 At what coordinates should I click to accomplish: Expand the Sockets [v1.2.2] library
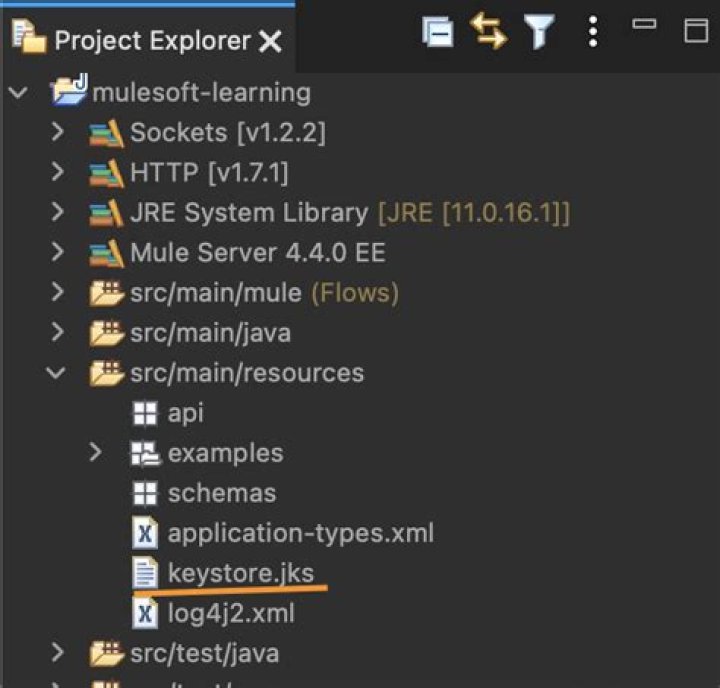click(x=58, y=132)
